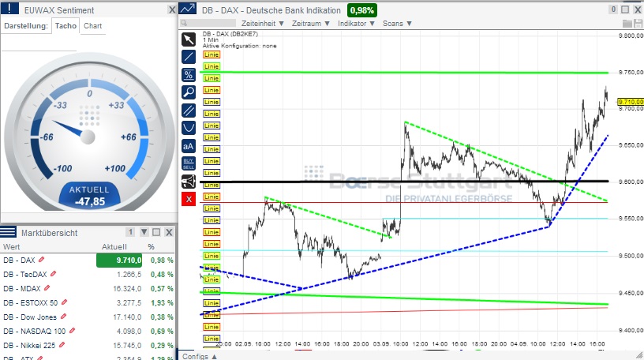The image size is (644, 360).
Task: Switch to the Chart tab in EUWAX Sentiment
Action: tap(93, 25)
